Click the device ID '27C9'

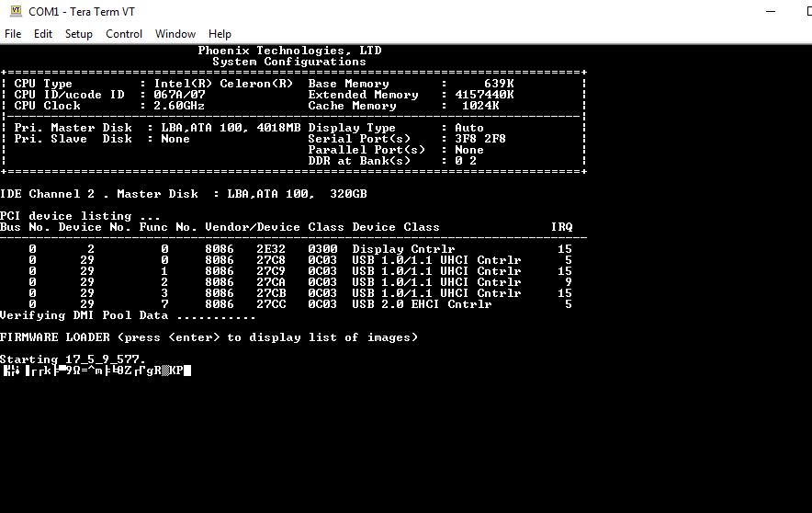[271, 271]
